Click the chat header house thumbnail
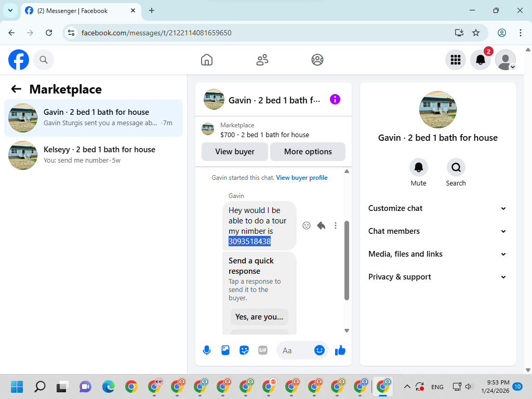This screenshot has width=532, height=399. [x=214, y=99]
